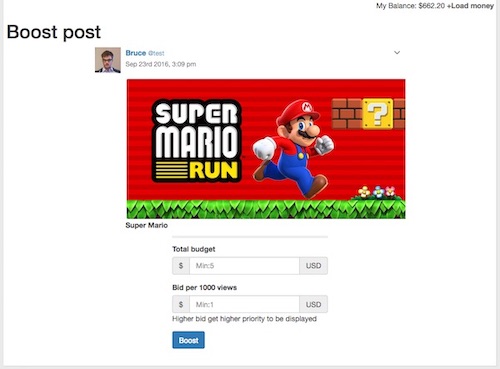
Task: Click the Boost post page heading
Action: pos(54,32)
